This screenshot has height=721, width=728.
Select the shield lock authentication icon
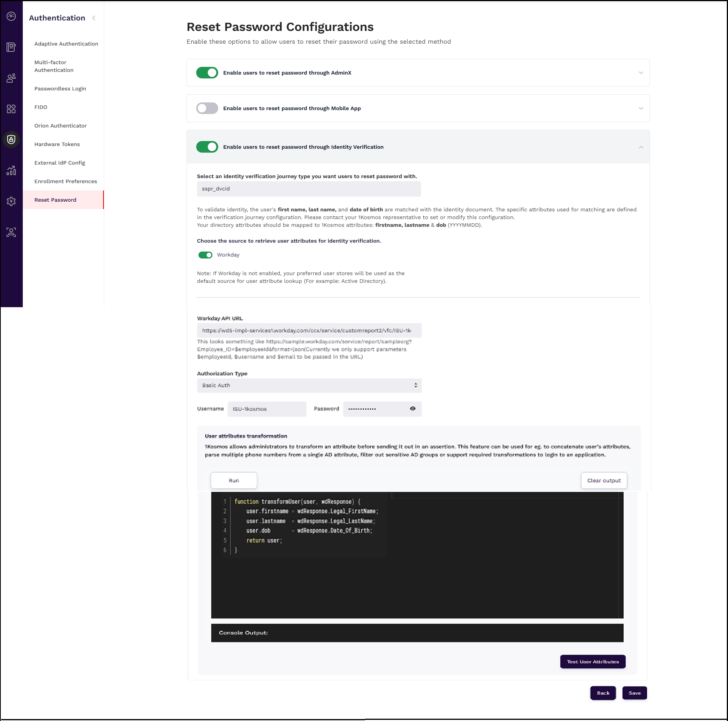[x=11, y=139]
